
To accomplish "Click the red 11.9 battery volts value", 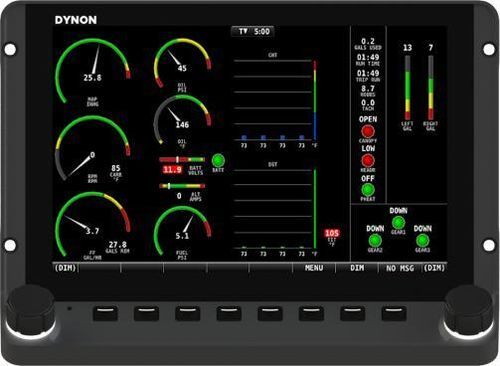I will [x=172, y=170].
